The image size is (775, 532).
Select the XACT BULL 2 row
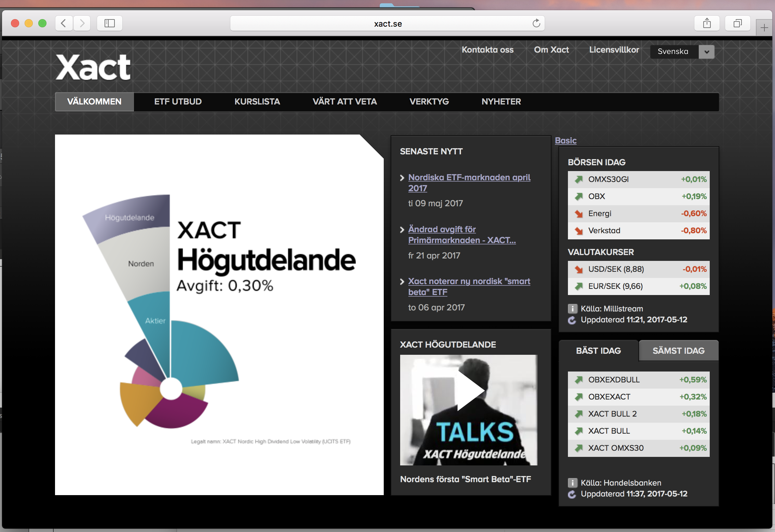coord(639,414)
